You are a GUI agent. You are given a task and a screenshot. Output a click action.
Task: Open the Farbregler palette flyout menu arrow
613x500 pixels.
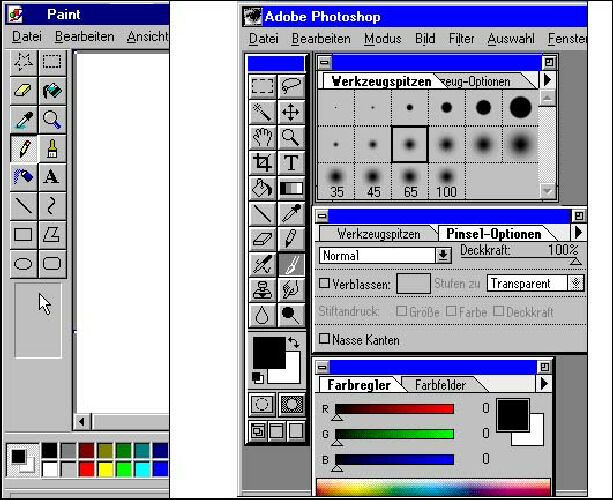(x=544, y=384)
